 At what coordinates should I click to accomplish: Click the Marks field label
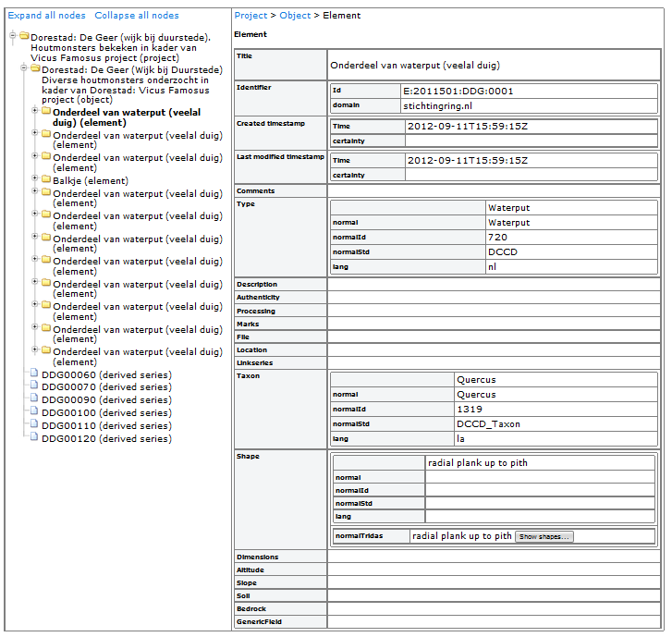coord(248,325)
